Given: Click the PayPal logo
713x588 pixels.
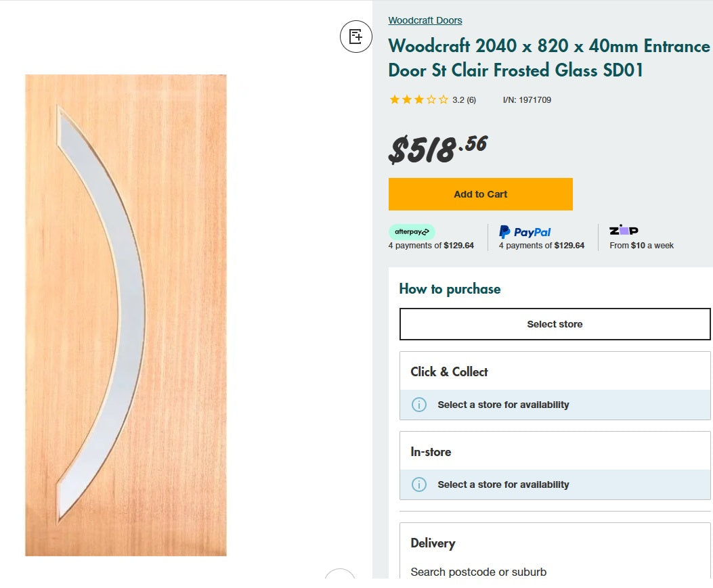Looking at the screenshot, I should (525, 232).
